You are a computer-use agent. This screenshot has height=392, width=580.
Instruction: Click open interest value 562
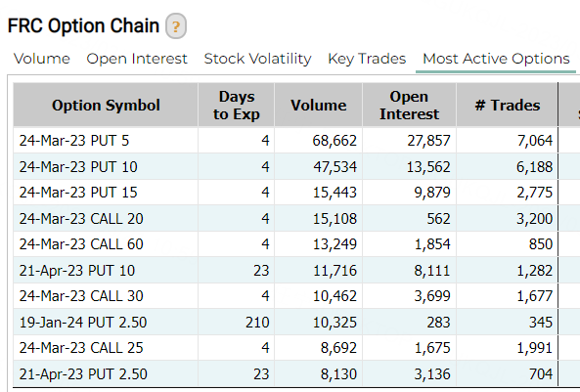pyautogui.click(x=439, y=219)
